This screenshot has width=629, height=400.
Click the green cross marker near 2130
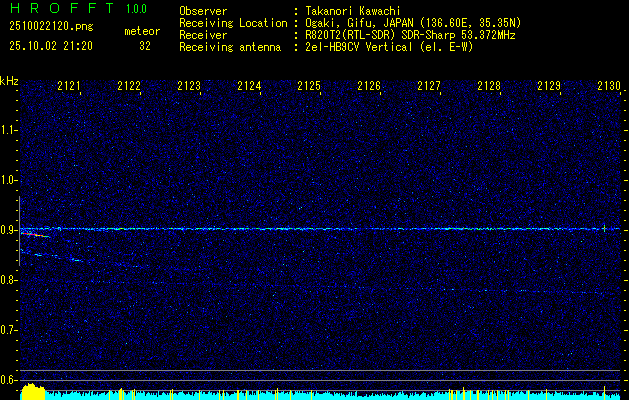pyautogui.click(x=604, y=228)
